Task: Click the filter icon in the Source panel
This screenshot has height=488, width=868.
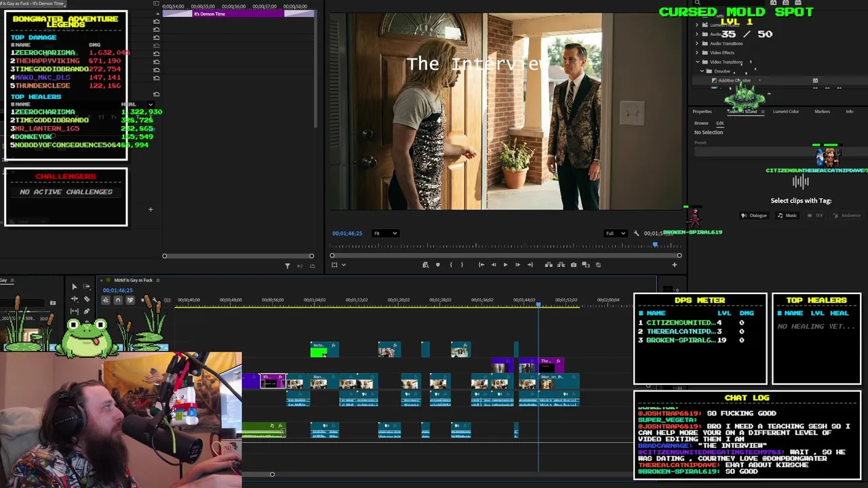Action: [x=287, y=266]
